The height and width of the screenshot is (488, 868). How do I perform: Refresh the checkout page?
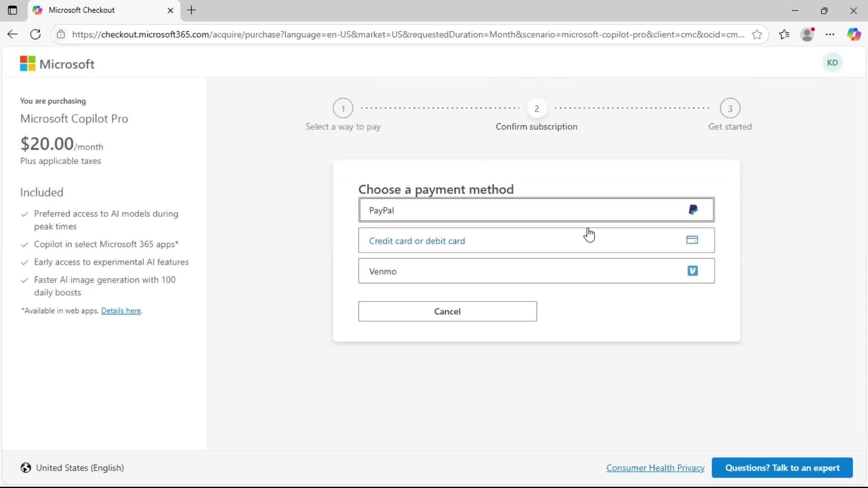point(36,34)
